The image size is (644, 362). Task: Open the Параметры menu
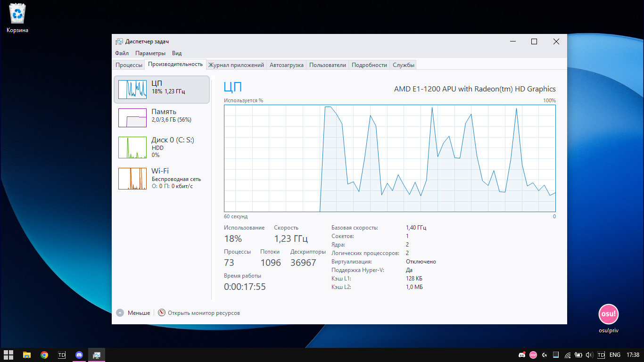(150, 53)
